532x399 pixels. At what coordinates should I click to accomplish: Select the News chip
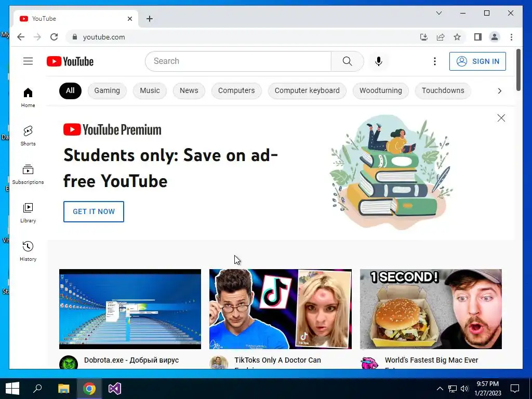tap(189, 90)
